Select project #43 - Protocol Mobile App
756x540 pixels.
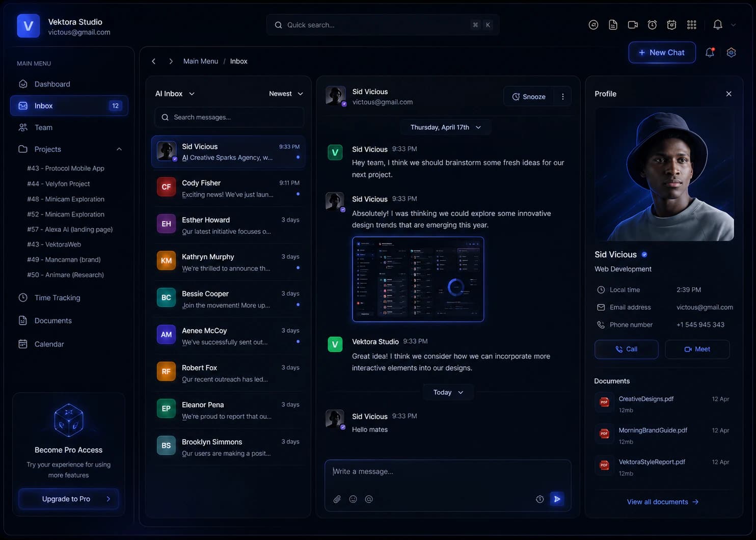pyautogui.click(x=66, y=168)
